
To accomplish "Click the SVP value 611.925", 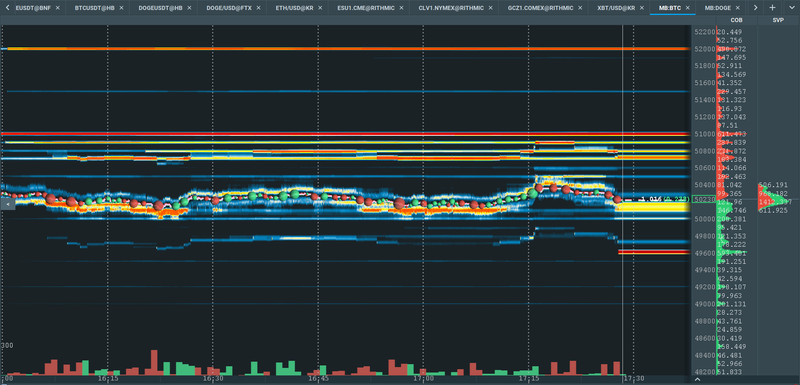I will click(773, 210).
